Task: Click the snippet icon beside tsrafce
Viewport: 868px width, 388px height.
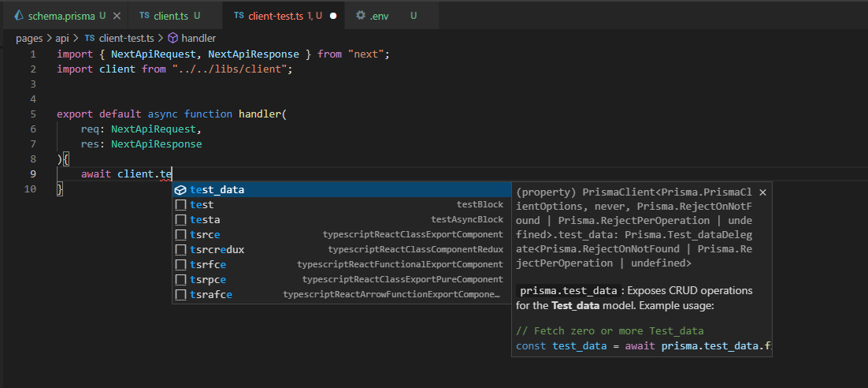Action: click(180, 295)
